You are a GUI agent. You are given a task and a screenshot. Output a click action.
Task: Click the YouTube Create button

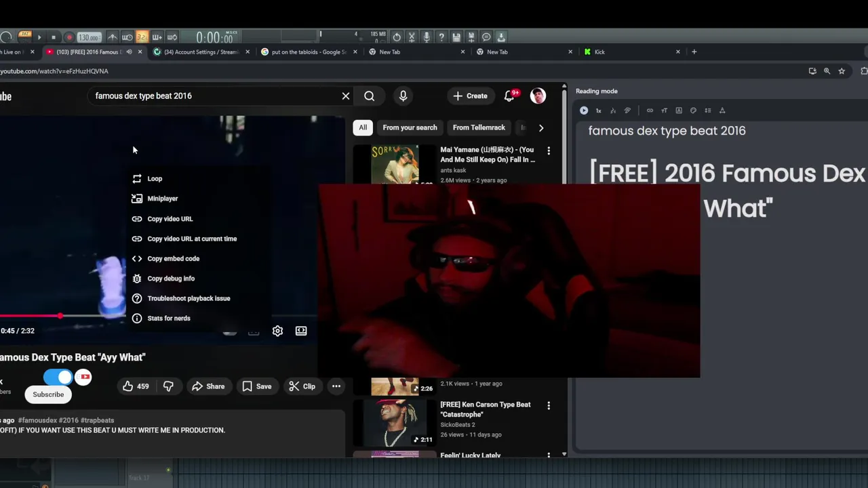[x=470, y=96]
